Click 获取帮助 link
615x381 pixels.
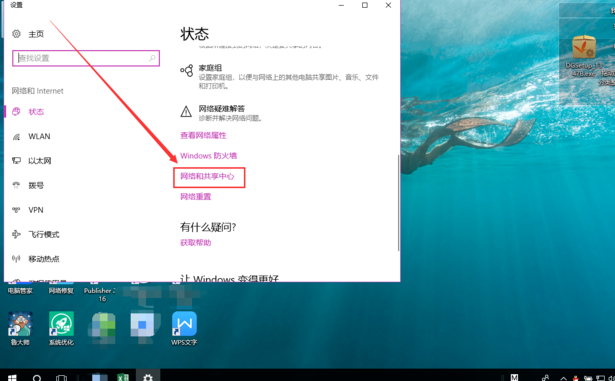[x=195, y=243]
